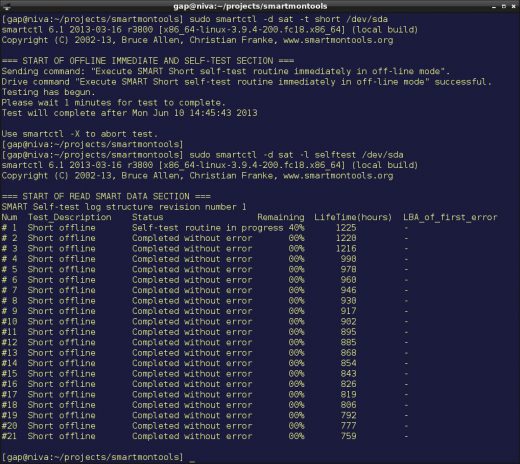This screenshot has height=464, width=520.
Task: Click the 'Sending command:' line
Action: point(226,71)
